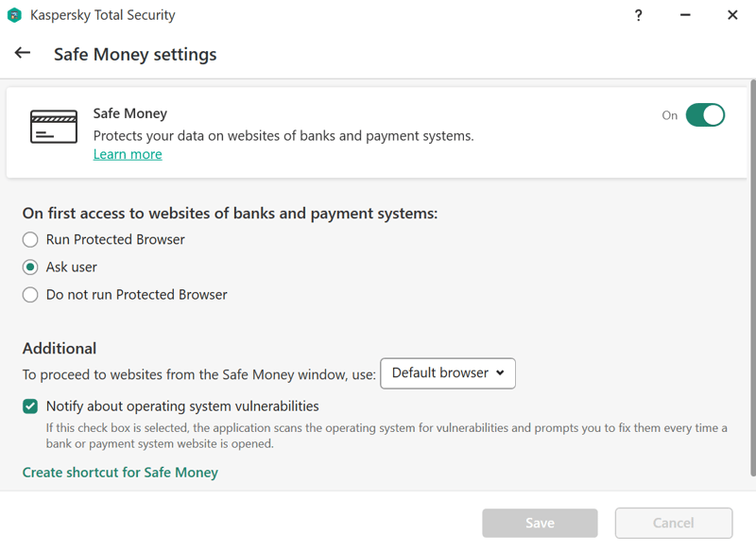Viewport: 756px width, 552px height.
Task: Uncheck Notify about operating system vulnerabilities
Action: [x=30, y=406]
